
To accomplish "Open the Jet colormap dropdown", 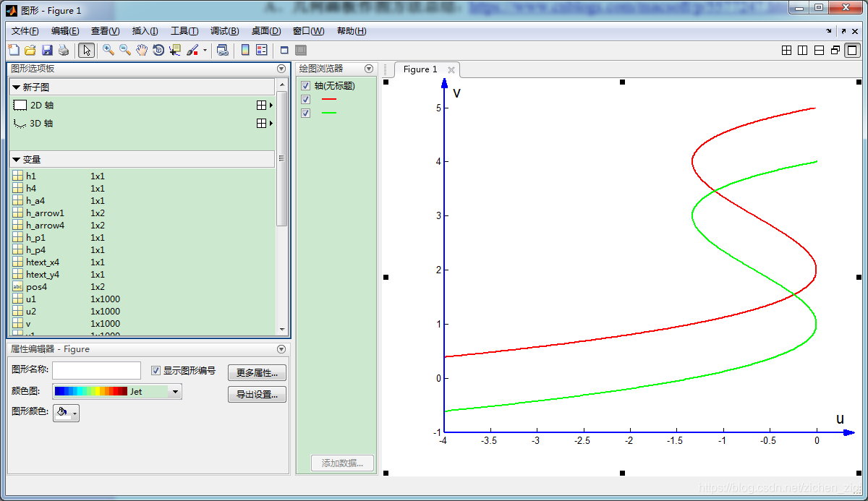I will point(117,391).
